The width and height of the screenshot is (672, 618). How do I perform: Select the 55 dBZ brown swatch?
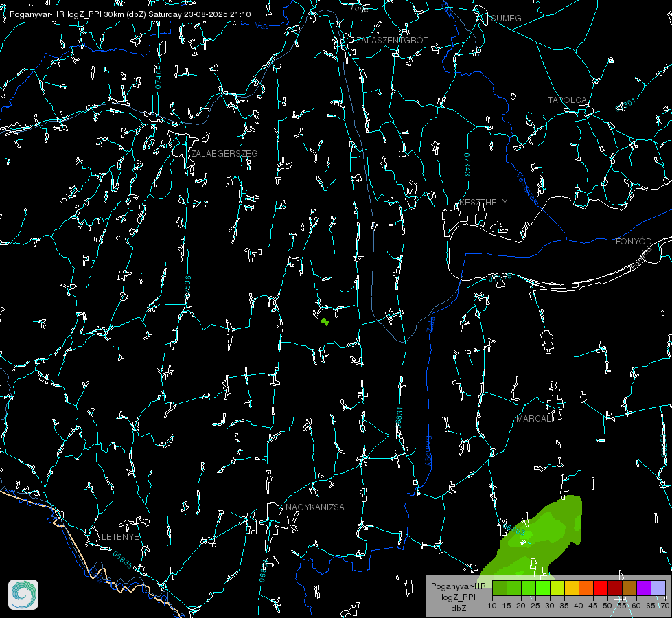629,588
